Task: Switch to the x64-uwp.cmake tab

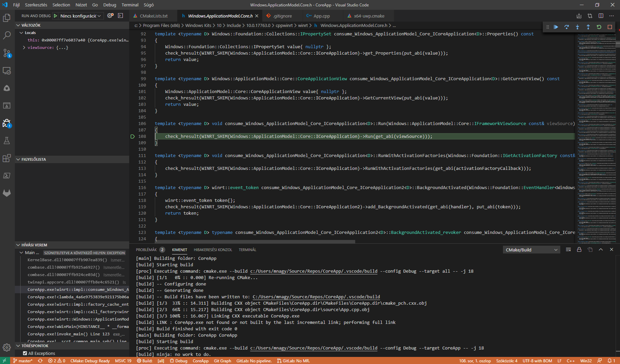Action: [x=369, y=16]
